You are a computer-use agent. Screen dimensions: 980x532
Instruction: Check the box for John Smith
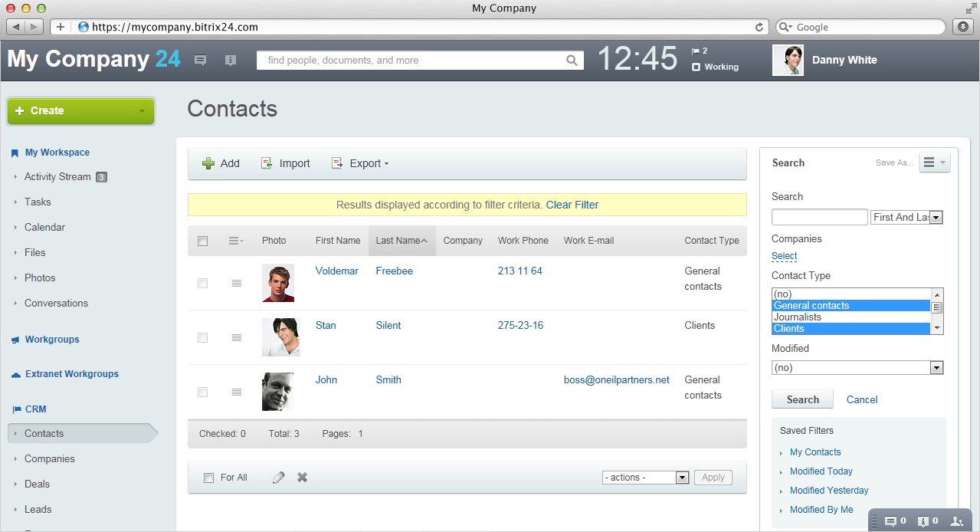click(203, 392)
